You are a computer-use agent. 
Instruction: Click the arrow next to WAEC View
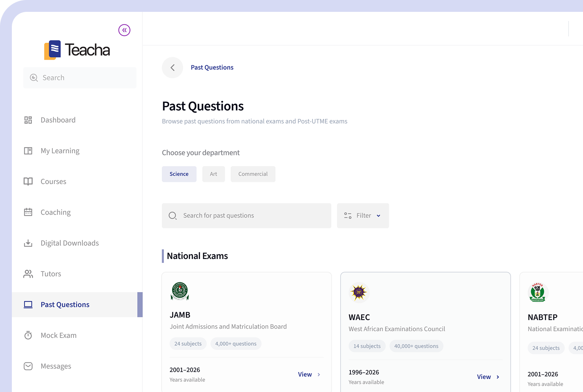pyautogui.click(x=498, y=377)
